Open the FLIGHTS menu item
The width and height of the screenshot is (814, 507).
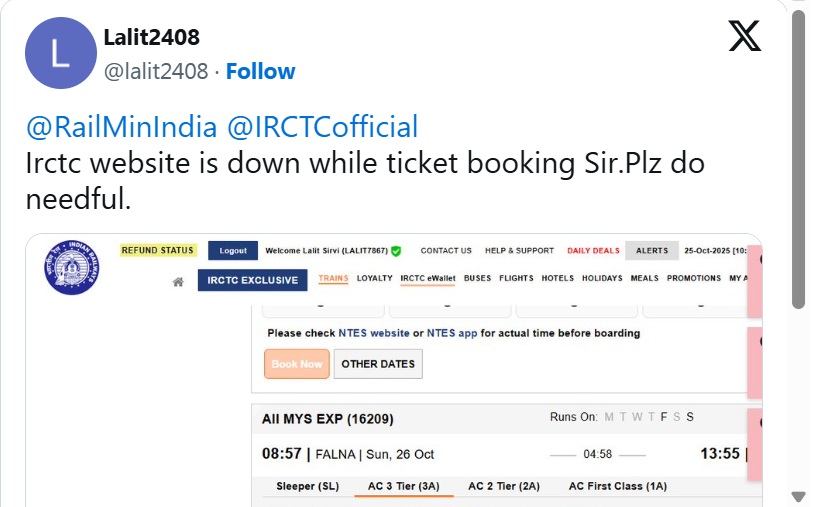pos(516,278)
